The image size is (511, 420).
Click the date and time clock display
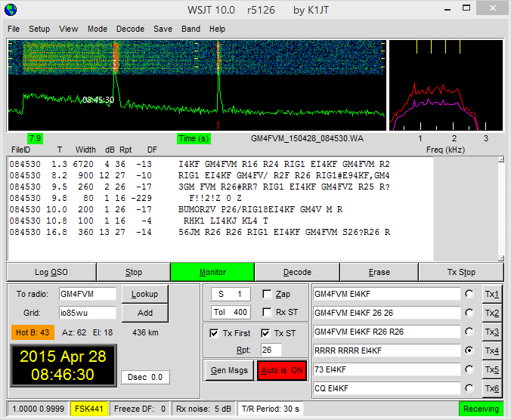pyautogui.click(x=63, y=366)
